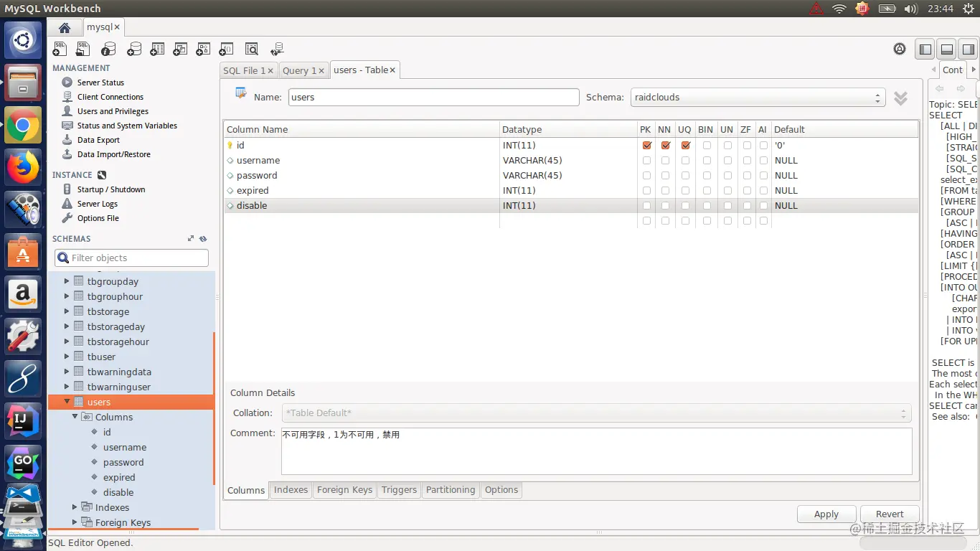Reconnect to DBMS toolbar icon

277,49
